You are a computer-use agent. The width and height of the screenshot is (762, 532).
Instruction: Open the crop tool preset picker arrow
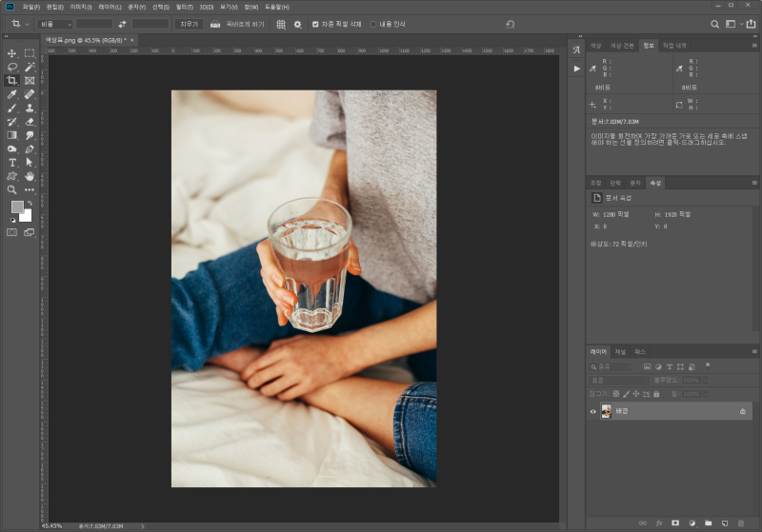27,25
